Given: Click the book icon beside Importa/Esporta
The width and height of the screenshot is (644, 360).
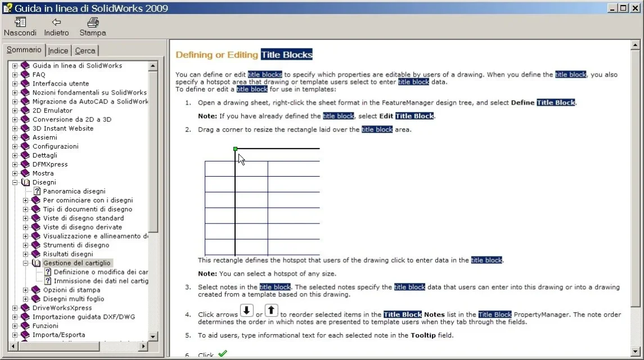Looking at the screenshot, I should (x=25, y=335).
